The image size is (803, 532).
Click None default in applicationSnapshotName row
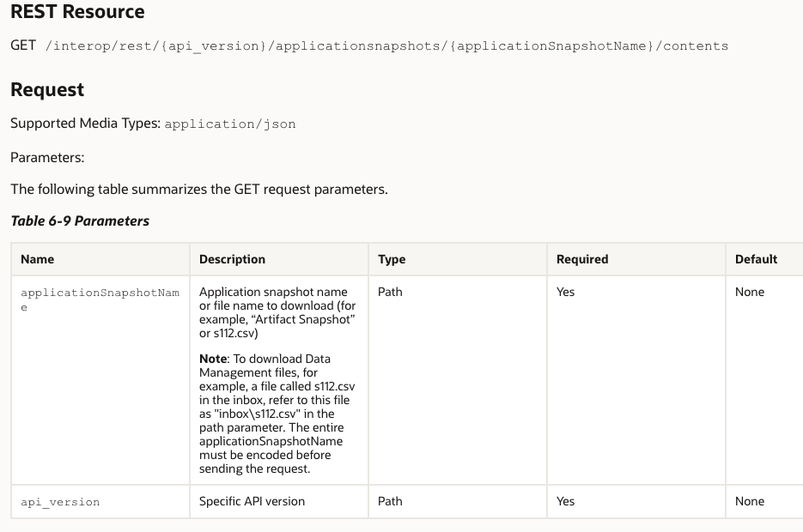click(x=749, y=292)
